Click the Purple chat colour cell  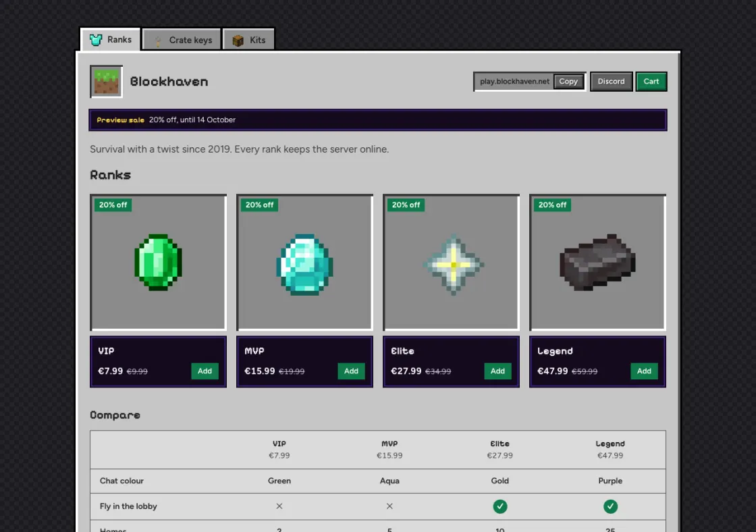pos(610,481)
